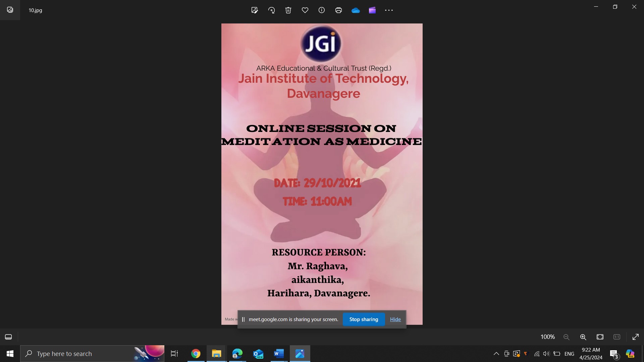Screen dimensions: 644x362
Task: Click the 10.jpg file name in the title bar
Action: (x=35, y=10)
